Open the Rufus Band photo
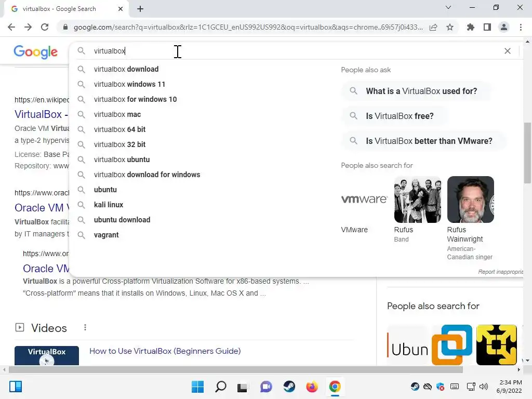 click(417, 199)
